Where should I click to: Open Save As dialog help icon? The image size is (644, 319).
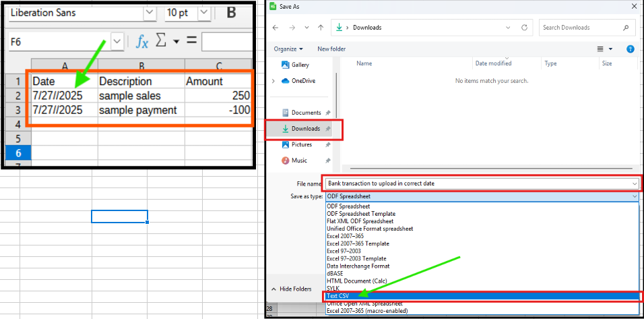(631, 49)
